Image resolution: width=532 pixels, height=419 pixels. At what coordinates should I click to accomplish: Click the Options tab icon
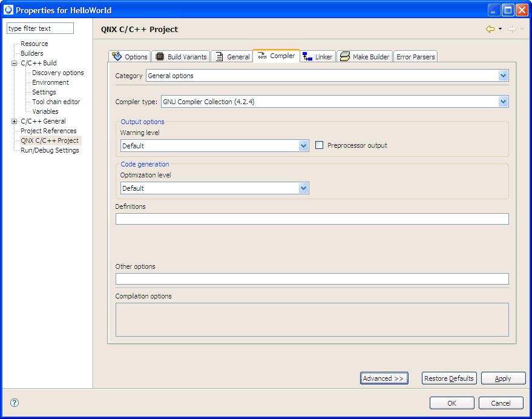tap(117, 56)
